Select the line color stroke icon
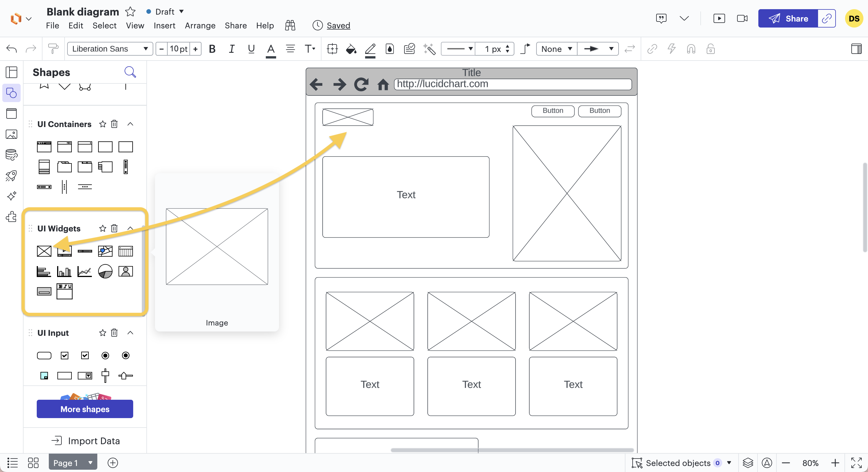This screenshot has height=472, width=868. click(x=371, y=49)
